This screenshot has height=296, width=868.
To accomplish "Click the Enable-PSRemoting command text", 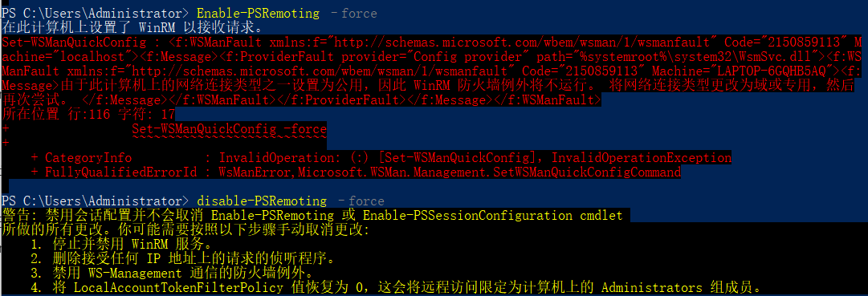I will [258, 14].
